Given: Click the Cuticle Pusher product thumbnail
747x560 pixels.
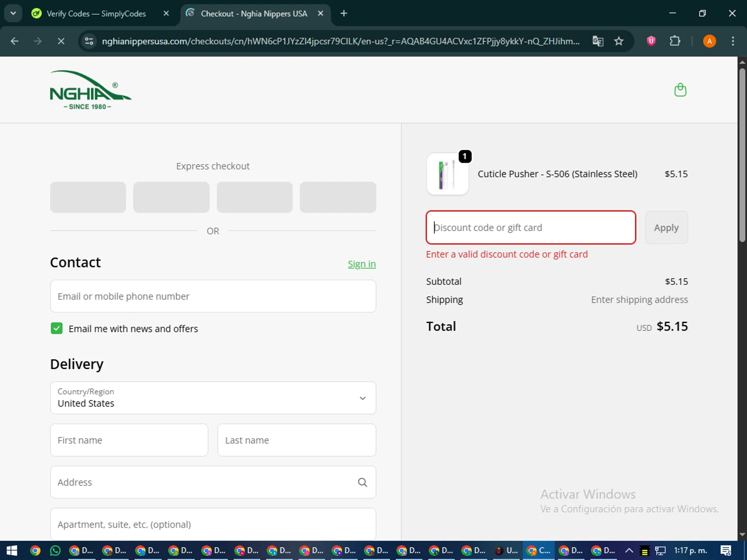Looking at the screenshot, I should pos(448,174).
